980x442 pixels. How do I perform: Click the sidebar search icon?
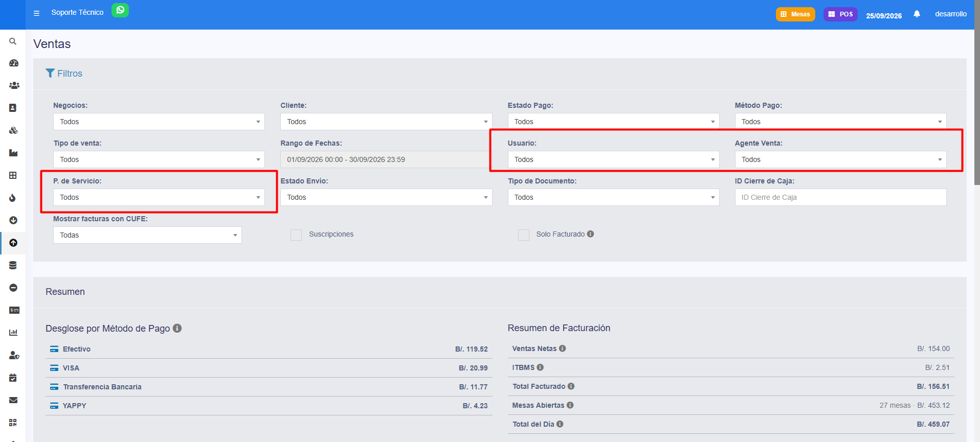click(x=13, y=41)
